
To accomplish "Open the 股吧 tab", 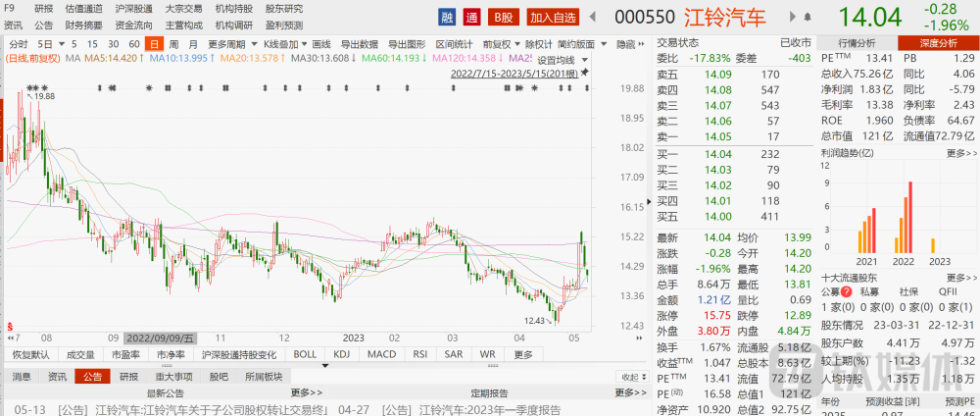I will pyautogui.click(x=219, y=377).
